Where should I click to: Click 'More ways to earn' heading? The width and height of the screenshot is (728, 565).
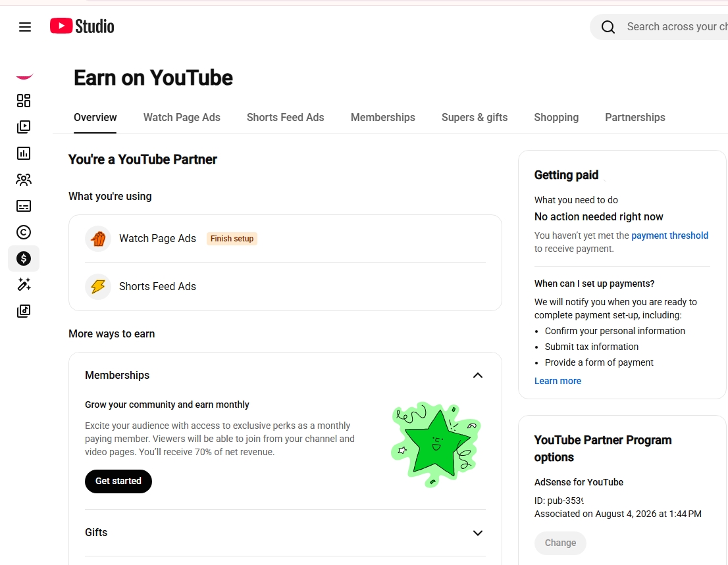(x=111, y=333)
